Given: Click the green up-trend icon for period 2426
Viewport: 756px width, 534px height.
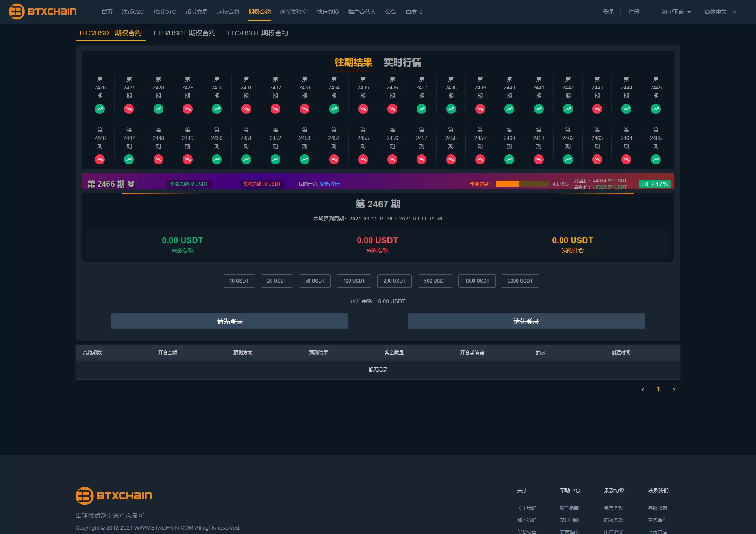Looking at the screenshot, I should (x=100, y=109).
